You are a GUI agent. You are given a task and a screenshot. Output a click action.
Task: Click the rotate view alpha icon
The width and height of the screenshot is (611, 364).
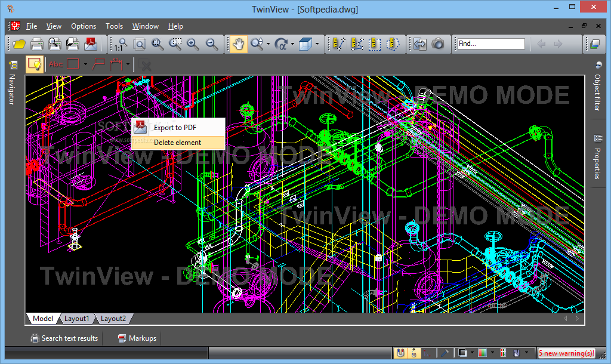click(x=280, y=44)
